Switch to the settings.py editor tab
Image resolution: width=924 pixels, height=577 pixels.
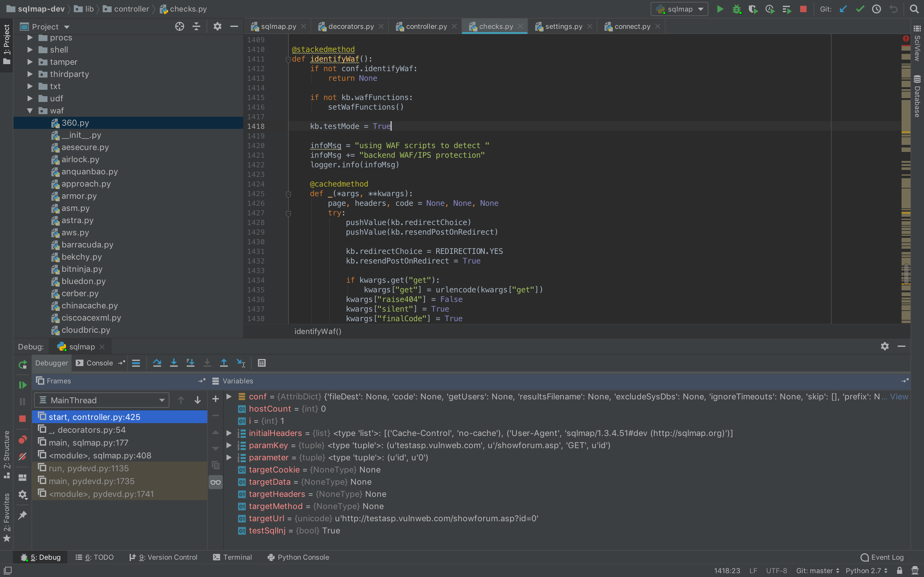pos(563,26)
